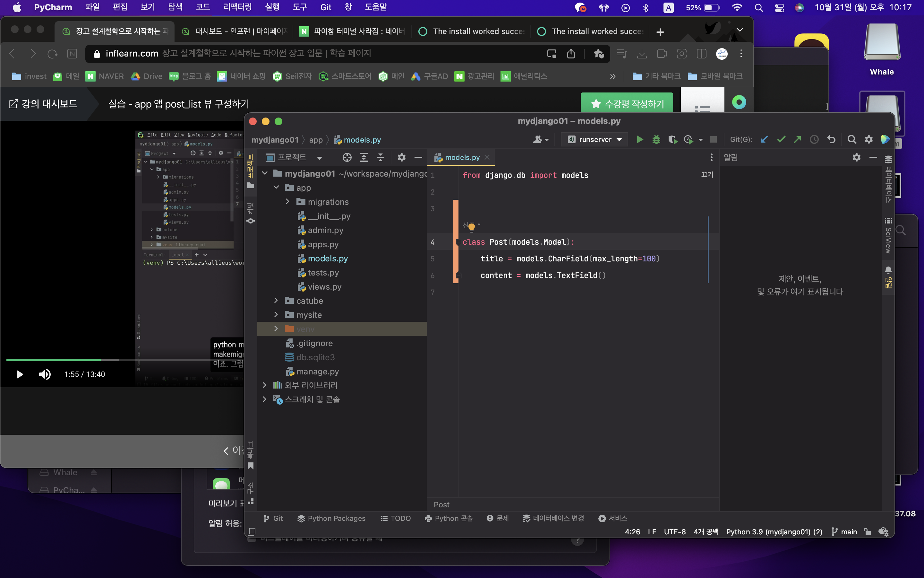This screenshot has width=924, height=578.
Task: Switch to 대시보드 - 인프런 browser tab
Action: [x=235, y=31]
